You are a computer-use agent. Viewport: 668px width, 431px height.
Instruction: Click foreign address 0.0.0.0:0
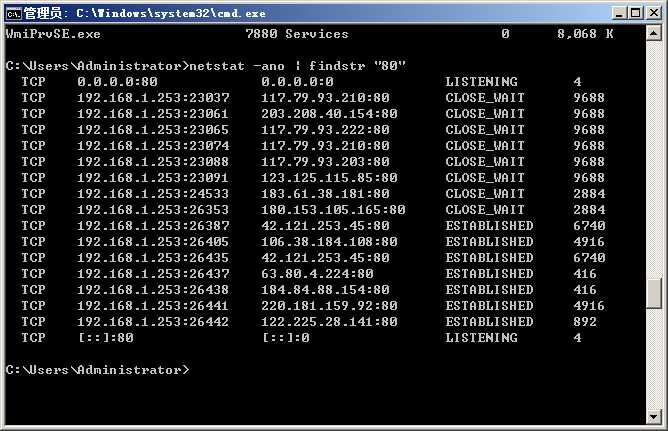[297, 82]
